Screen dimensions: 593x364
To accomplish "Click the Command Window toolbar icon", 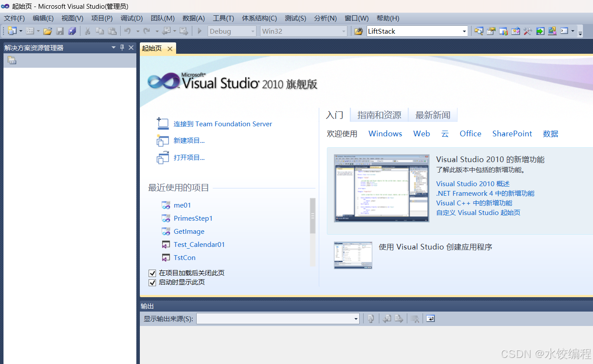I will tap(564, 31).
